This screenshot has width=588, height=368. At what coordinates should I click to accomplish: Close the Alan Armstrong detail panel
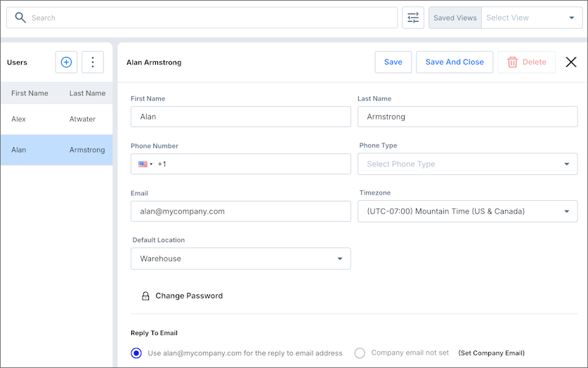point(571,63)
